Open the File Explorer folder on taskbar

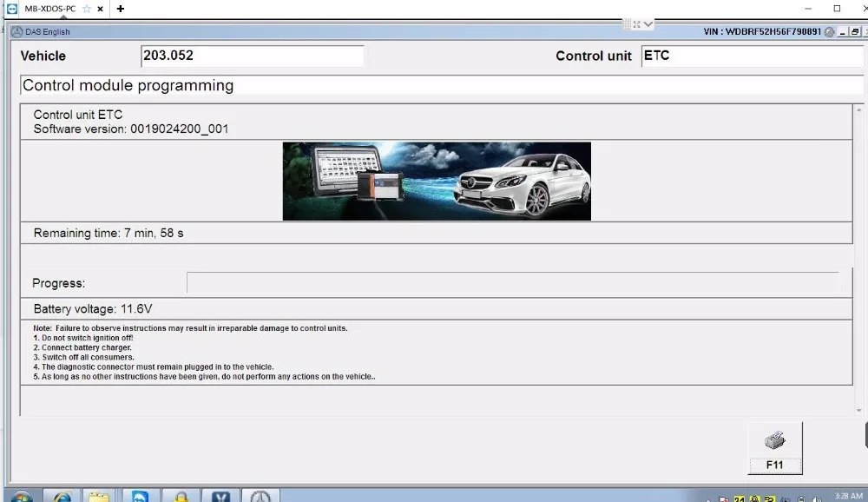[x=99, y=496]
